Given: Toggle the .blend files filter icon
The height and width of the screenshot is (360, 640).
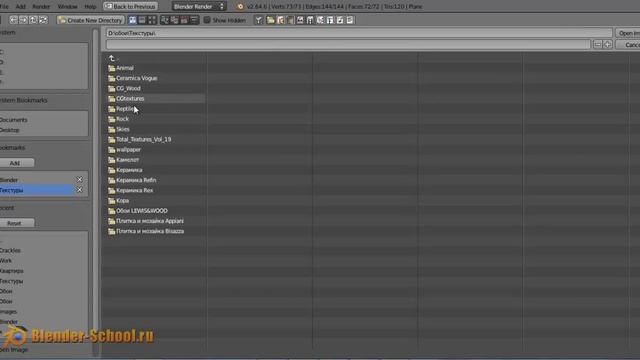Looking at the screenshot, I should (x=280, y=20).
